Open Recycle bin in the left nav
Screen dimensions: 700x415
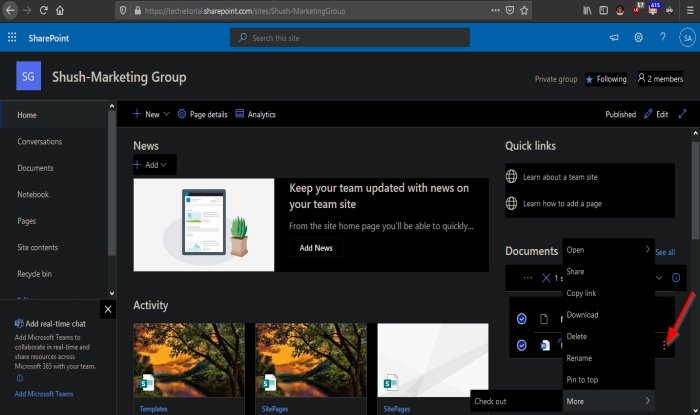(x=34, y=274)
